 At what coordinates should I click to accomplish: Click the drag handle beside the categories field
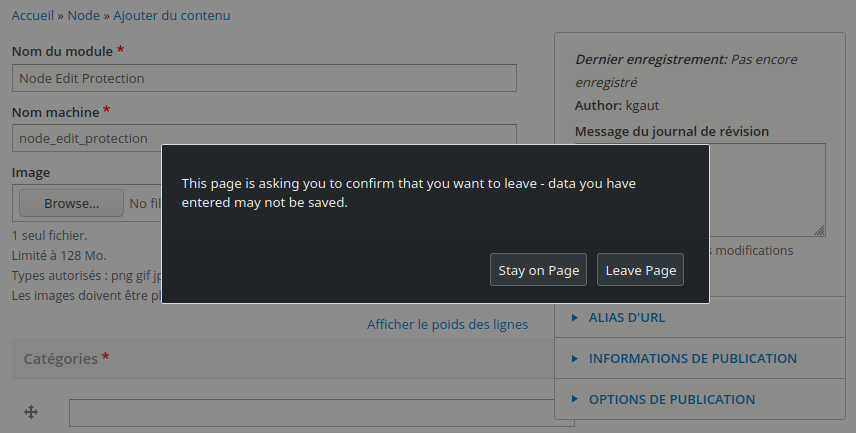[x=30, y=412]
